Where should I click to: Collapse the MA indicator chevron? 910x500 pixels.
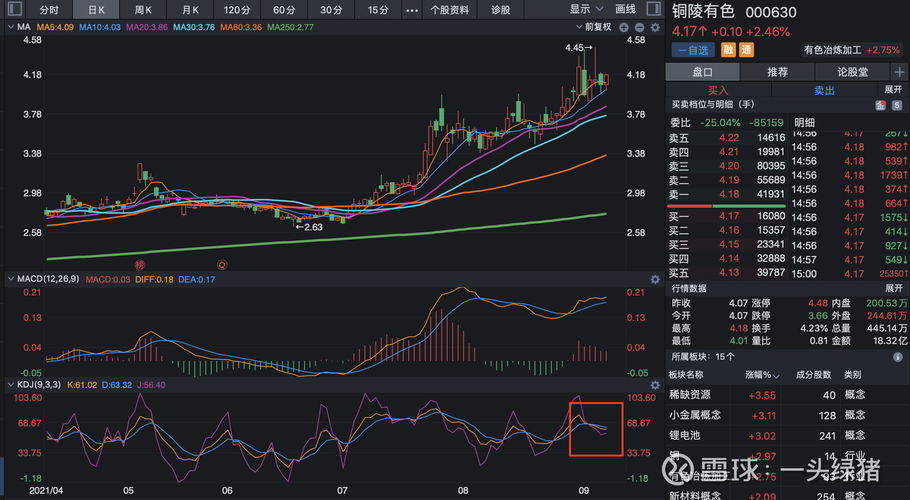[10, 27]
